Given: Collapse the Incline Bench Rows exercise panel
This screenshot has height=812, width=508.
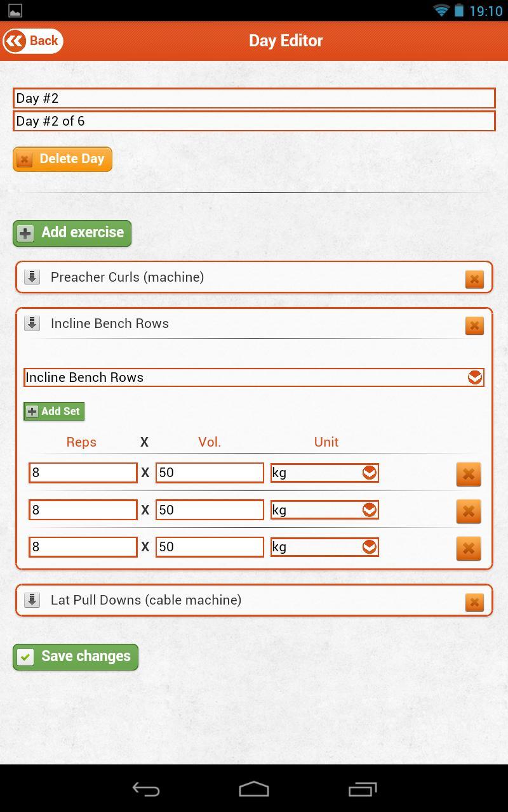Looking at the screenshot, I should pyautogui.click(x=32, y=324).
